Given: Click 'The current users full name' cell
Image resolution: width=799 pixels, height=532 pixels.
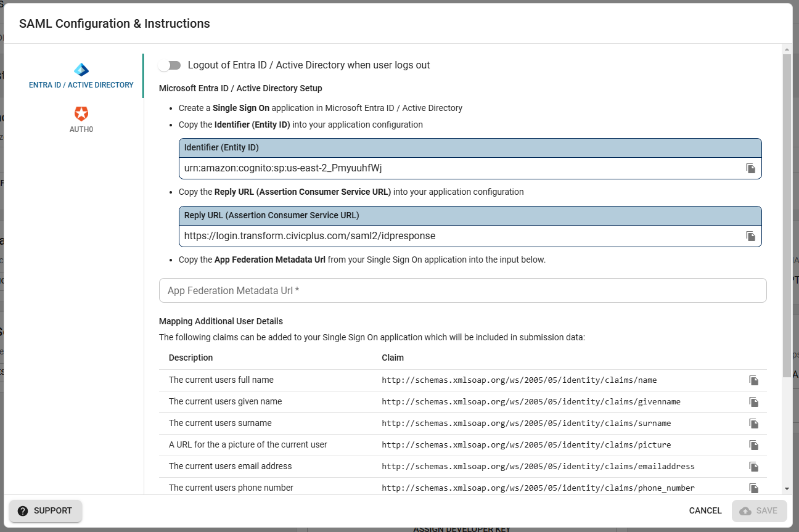Looking at the screenshot, I should point(221,380).
